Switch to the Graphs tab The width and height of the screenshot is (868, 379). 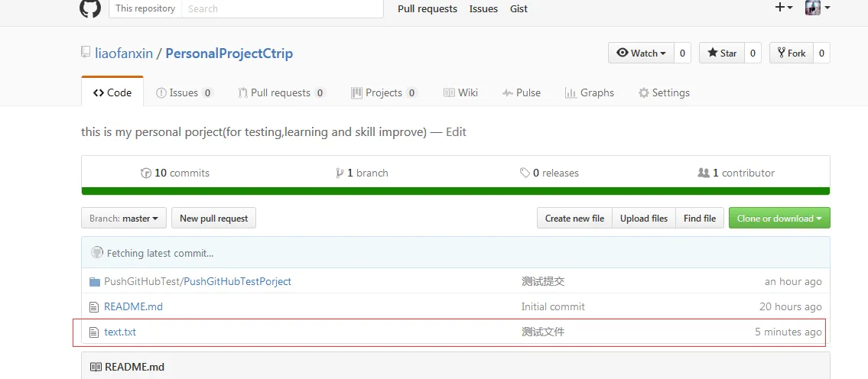[x=590, y=93]
